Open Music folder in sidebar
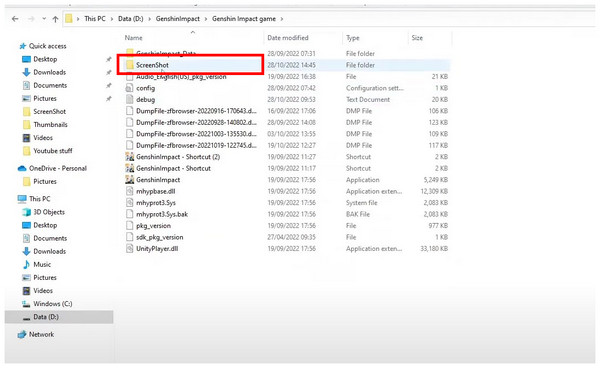The width and height of the screenshot is (600, 368). (37, 264)
